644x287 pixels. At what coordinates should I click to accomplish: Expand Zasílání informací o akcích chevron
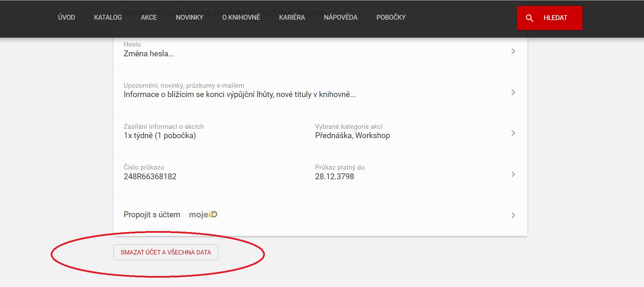pyautogui.click(x=513, y=133)
